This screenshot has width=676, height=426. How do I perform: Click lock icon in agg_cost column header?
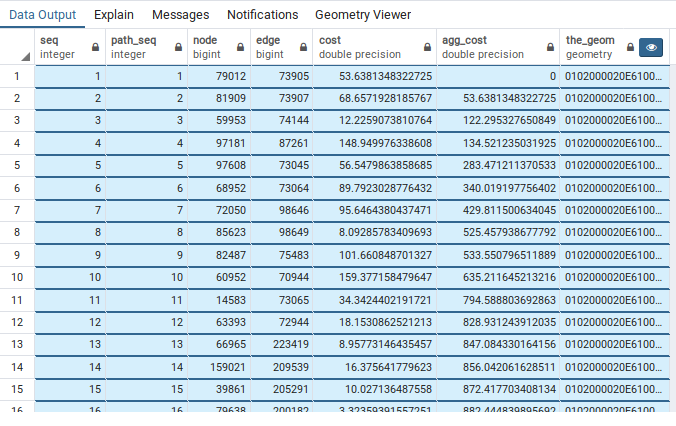click(x=551, y=47)
